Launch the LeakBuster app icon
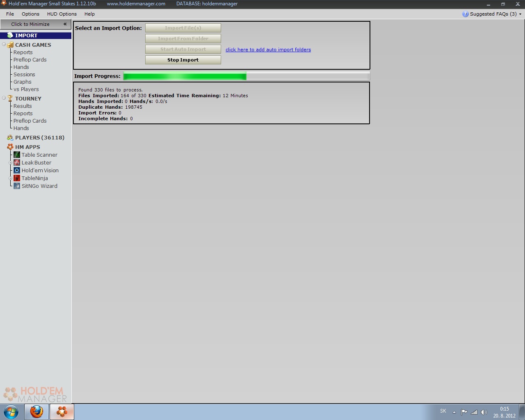This screenshot has width=525, height=420. click(x=17, y=162)
